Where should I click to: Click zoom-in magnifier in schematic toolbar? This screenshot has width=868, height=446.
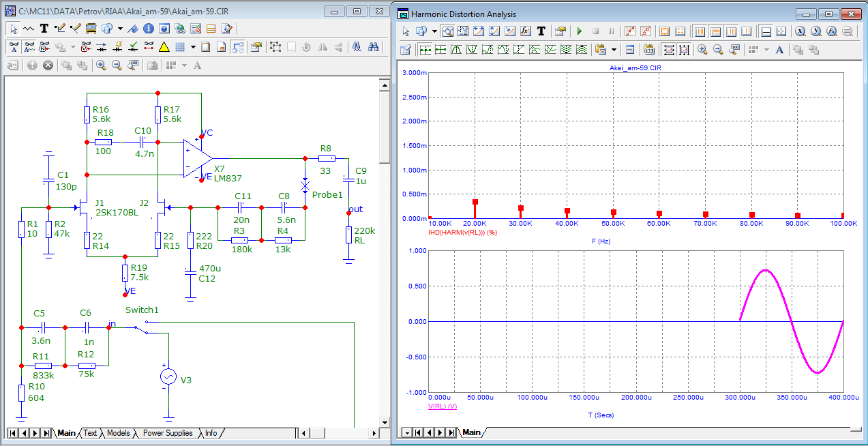[100, 65]
